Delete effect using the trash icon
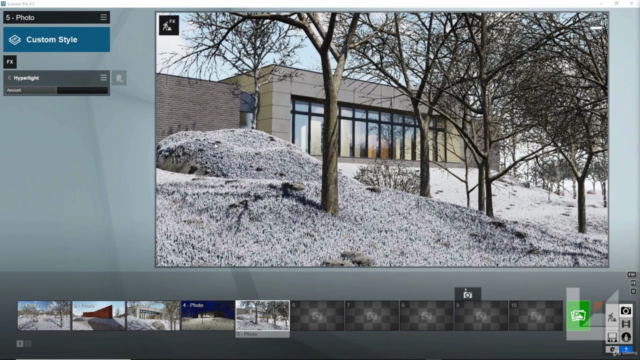This screenshot has width=640, height=360. click(119, 78)
